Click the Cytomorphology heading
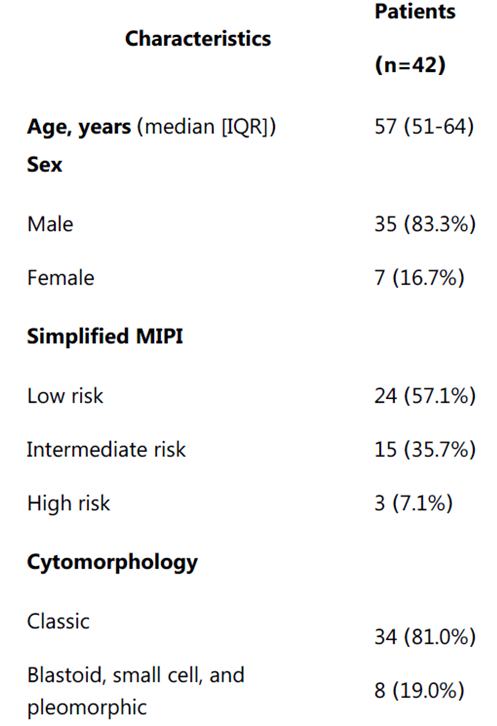The width and height of the screenshot is (497, 726). coord(113,563)
